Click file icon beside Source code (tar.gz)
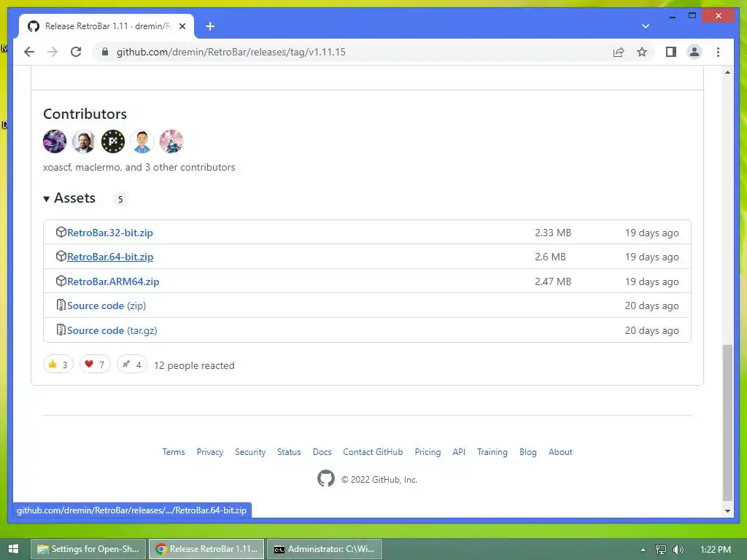This screenshot has height=560, width=747. [61, 330]
